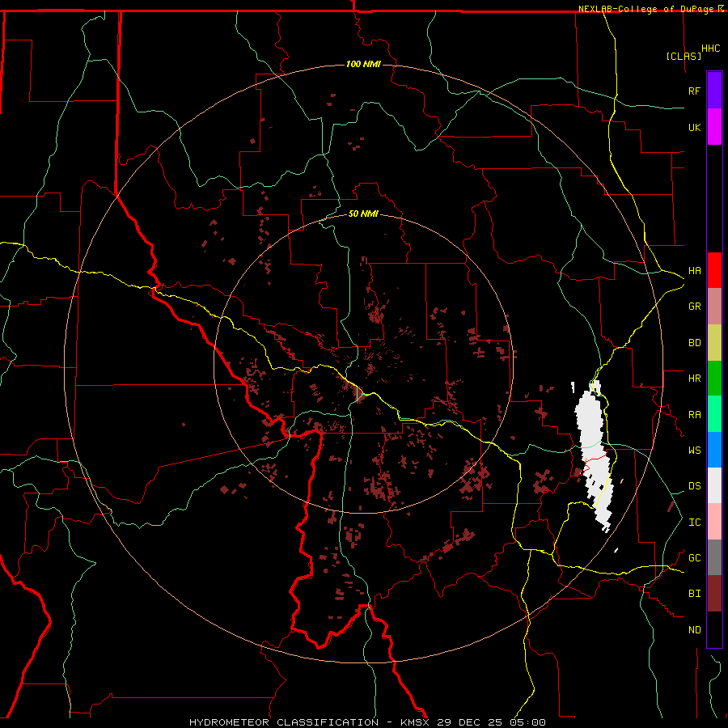Click the 'HYDROMETEOR CLASSIFICATION' title text
Viewport: 728px width, 728px height.
click(x=284, y=722)
